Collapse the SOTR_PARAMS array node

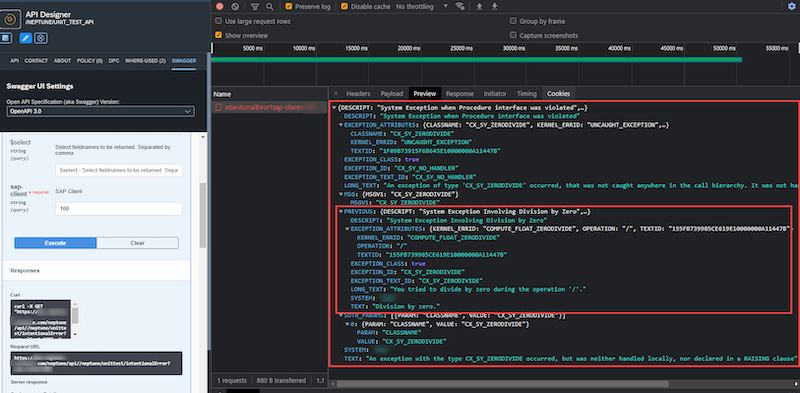[x=341, y=315]
